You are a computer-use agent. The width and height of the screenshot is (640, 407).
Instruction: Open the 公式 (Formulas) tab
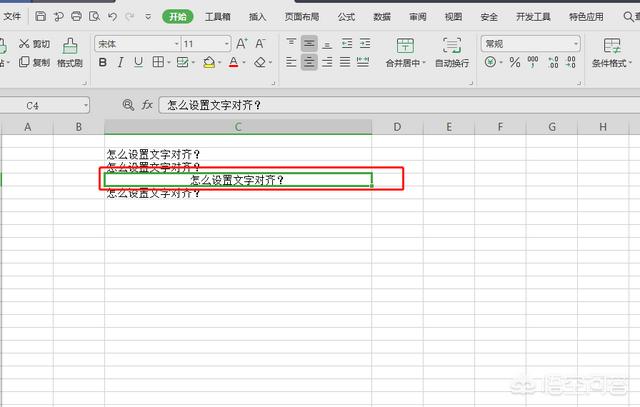pos(346,17)
